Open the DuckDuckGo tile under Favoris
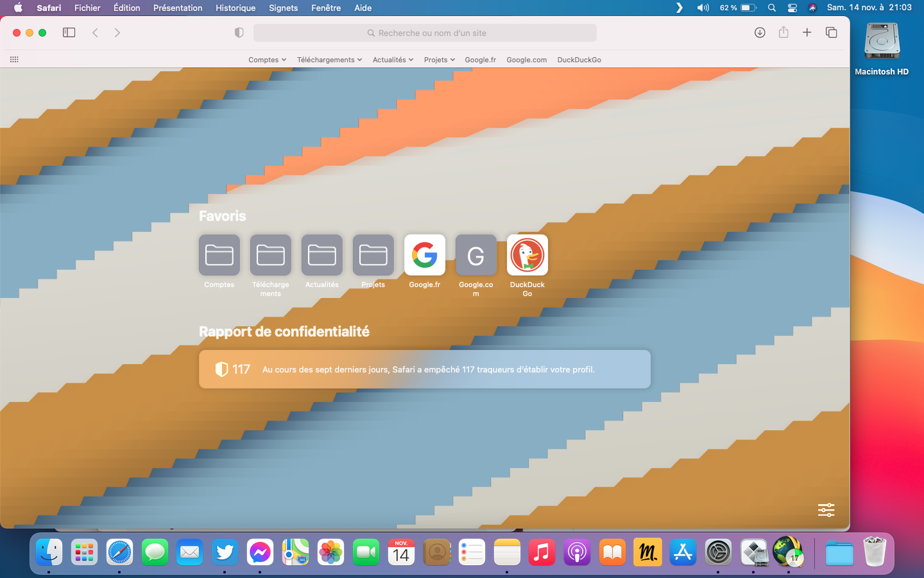The height and width of the screenshot is (578, 924). pyautogui.click(x=527, y=255)
